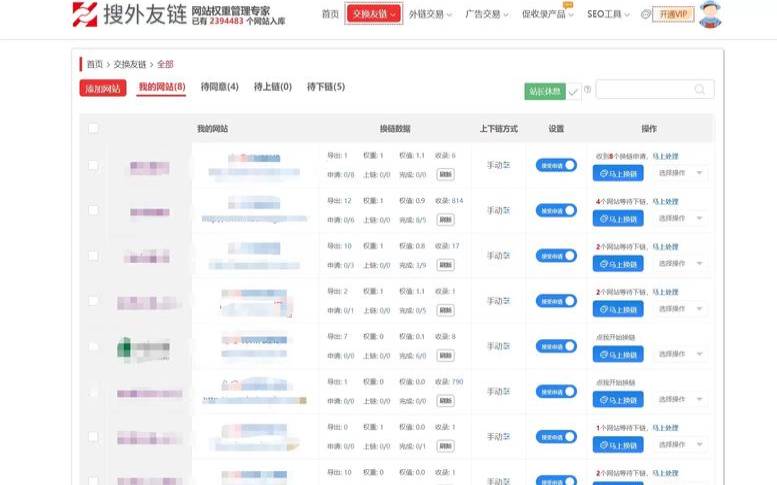Image resolution: width=777 pixels, height=485 pixels.
Task: Click 马上换链 button in the 导出: 7 row
Action: [x=618, y=354]
